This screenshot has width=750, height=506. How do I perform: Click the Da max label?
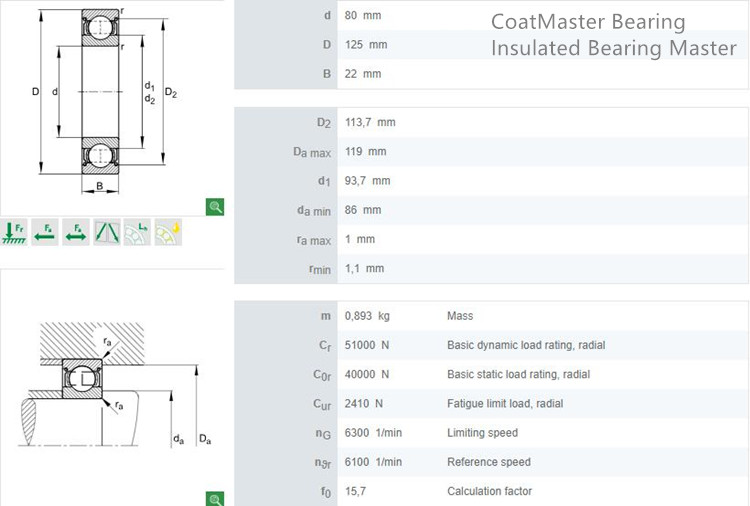pyautogui.click(x=312, y=152)
